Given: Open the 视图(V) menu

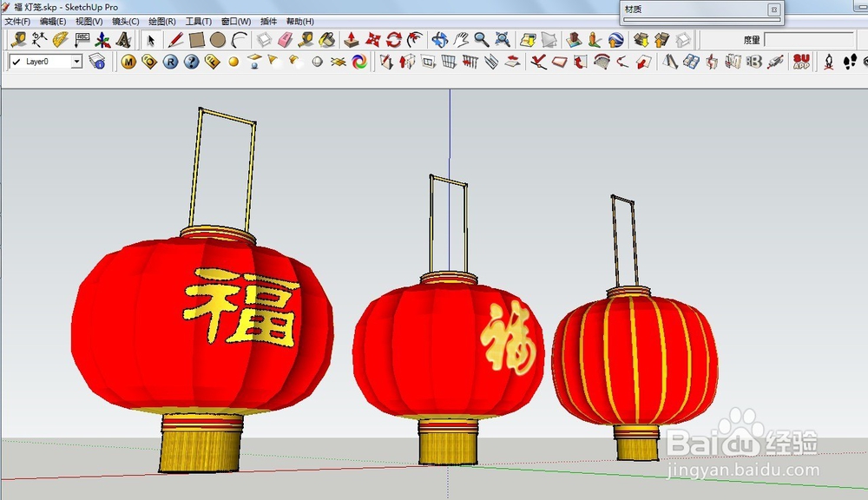Looking at the screenshot, I should tap(89, 21).
